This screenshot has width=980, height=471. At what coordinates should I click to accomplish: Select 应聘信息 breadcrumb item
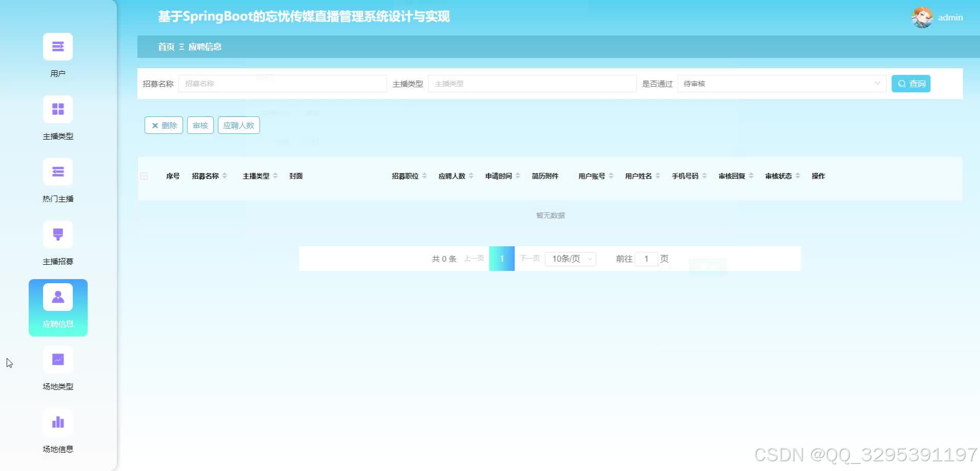pos(205,47)
